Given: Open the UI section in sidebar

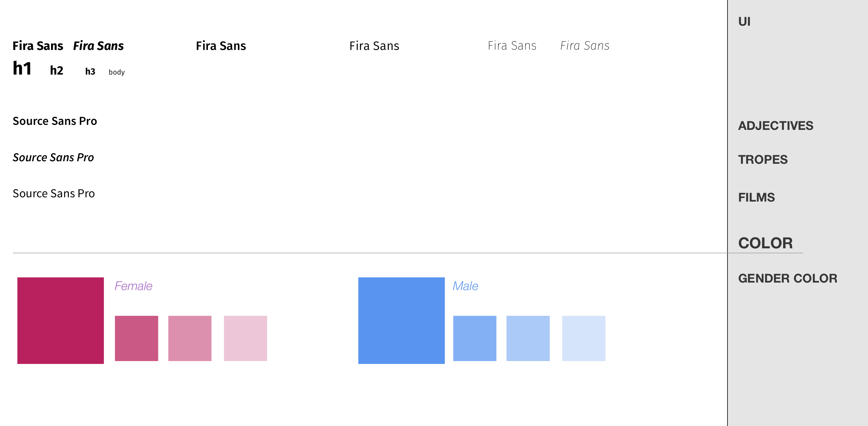Looking at the screenshot, I should point(744,21).
